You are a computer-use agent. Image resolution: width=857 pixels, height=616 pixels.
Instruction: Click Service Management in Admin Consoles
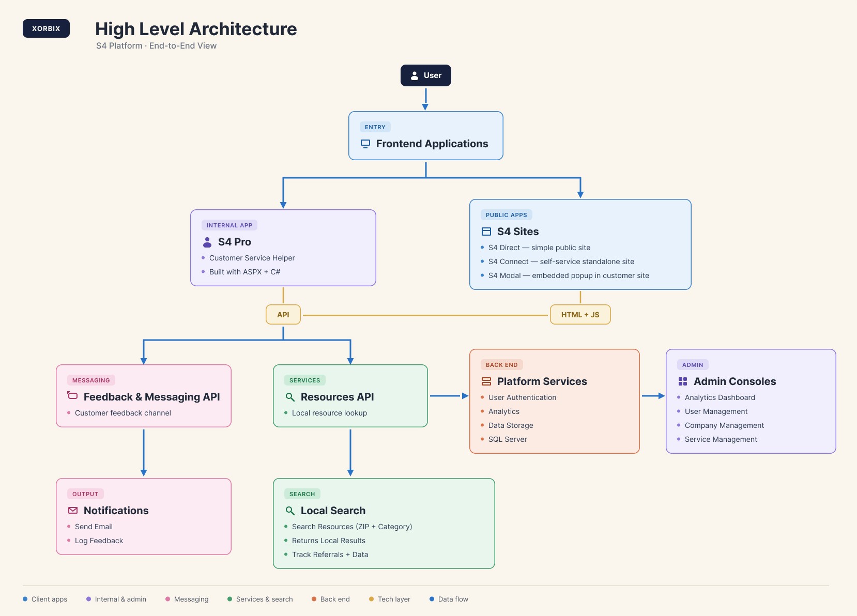pos(721,439)
